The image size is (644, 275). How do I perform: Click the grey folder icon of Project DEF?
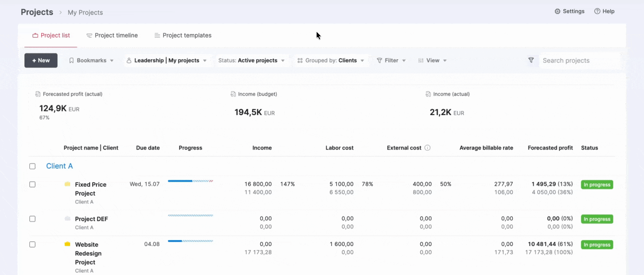(x=68, y=218)
